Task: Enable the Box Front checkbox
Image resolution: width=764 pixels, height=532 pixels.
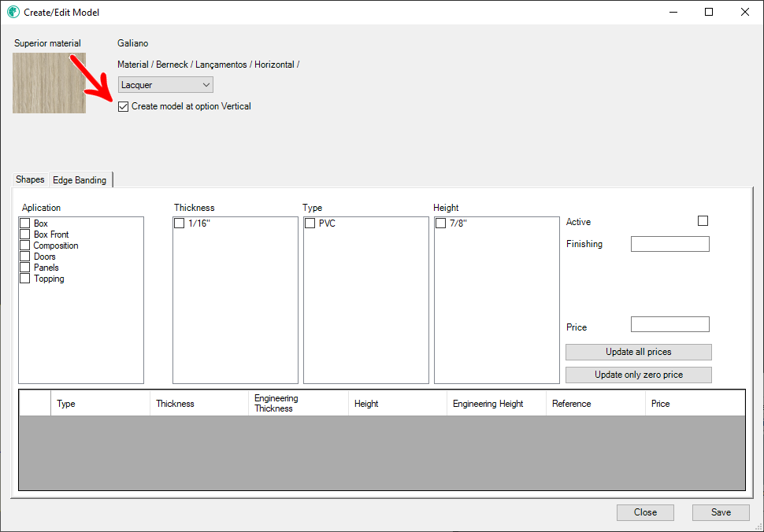Action: pyautogui.click(x=25, y=235)
